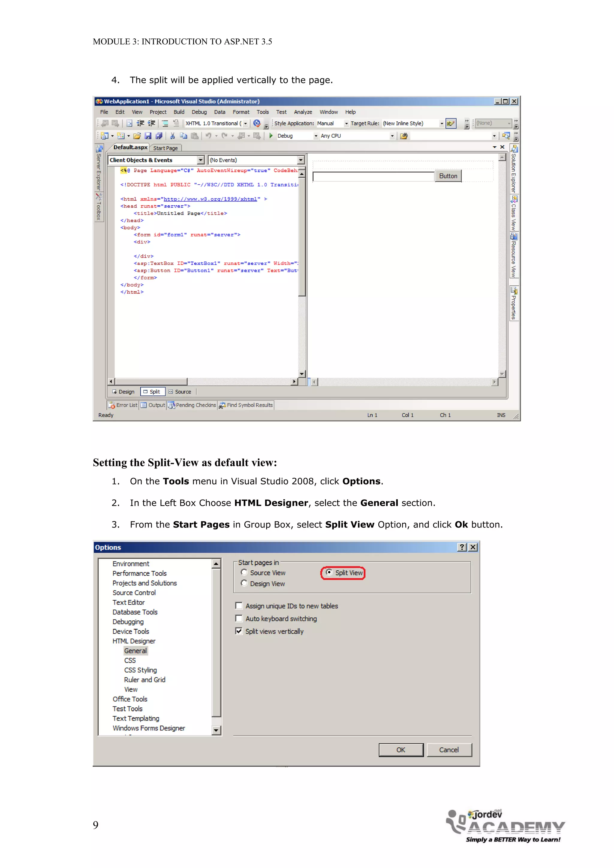Open the Analyze menu
This screenshot has height=868, width=614.
point(303,112)
